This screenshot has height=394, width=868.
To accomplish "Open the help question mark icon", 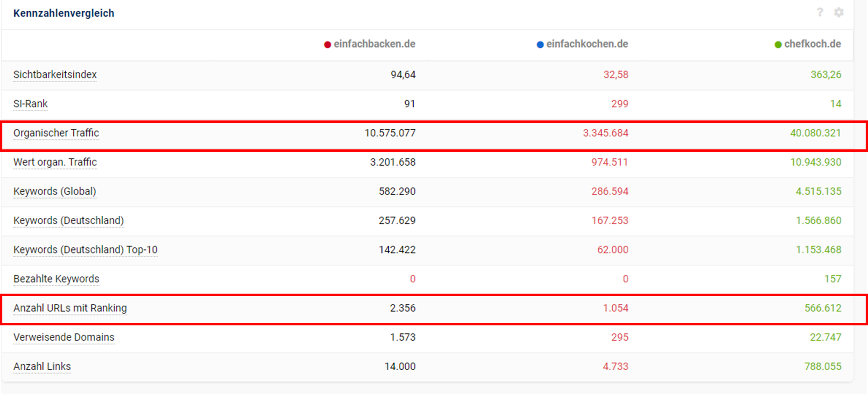I will [820, 13].
